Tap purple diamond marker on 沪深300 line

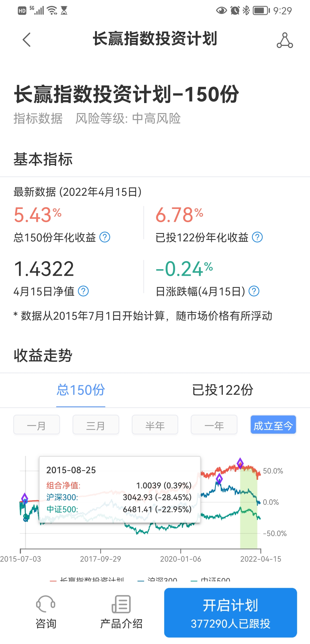pos(219,478)
